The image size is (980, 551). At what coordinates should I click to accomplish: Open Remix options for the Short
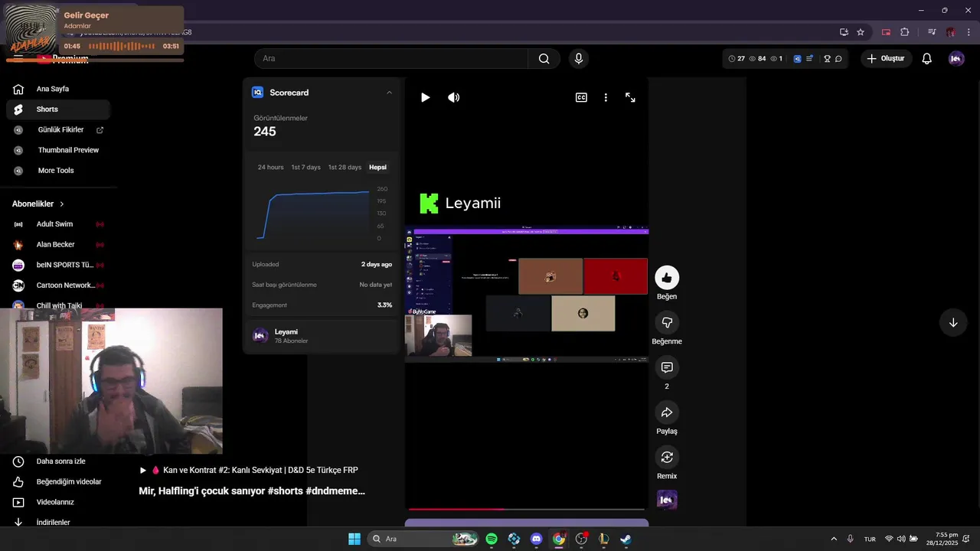pyautogui.click(x=667, y=457)
